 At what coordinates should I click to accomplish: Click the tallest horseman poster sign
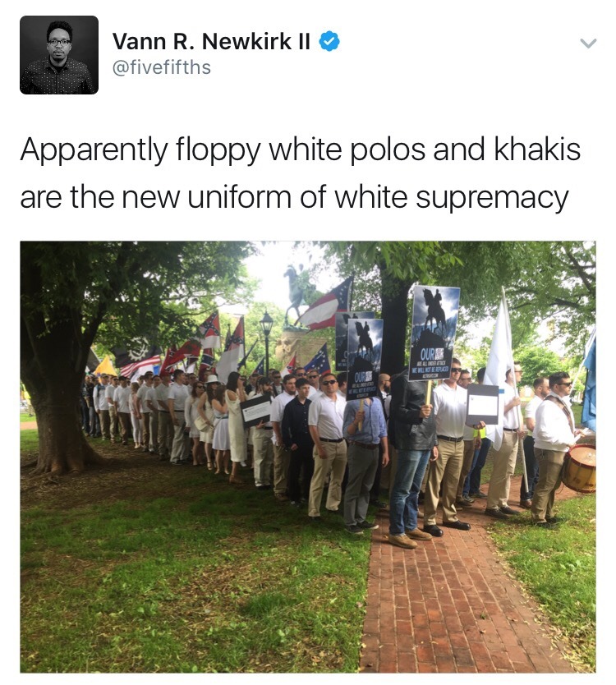point(434,333)
